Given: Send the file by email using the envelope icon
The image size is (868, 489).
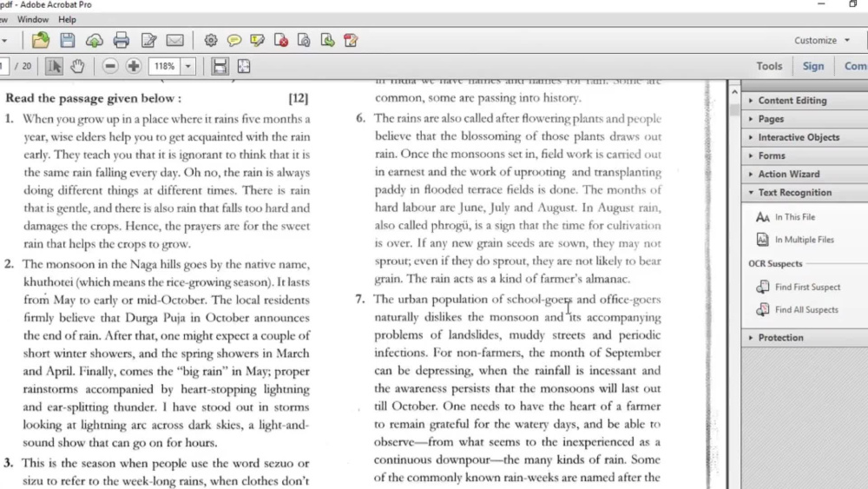Looking at the screenshot, I should [175, 40].
